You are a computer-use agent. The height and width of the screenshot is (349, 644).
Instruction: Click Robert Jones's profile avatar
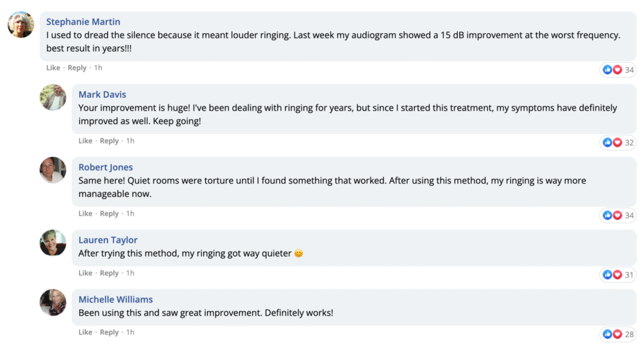coord(53,170)
